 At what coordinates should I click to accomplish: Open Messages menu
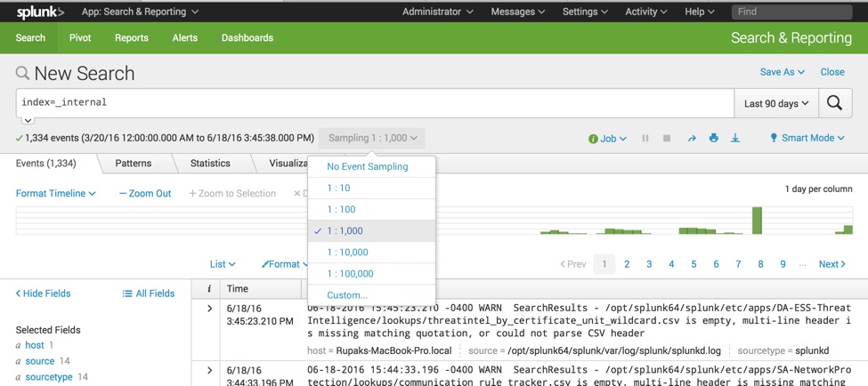tap(518, 12)
